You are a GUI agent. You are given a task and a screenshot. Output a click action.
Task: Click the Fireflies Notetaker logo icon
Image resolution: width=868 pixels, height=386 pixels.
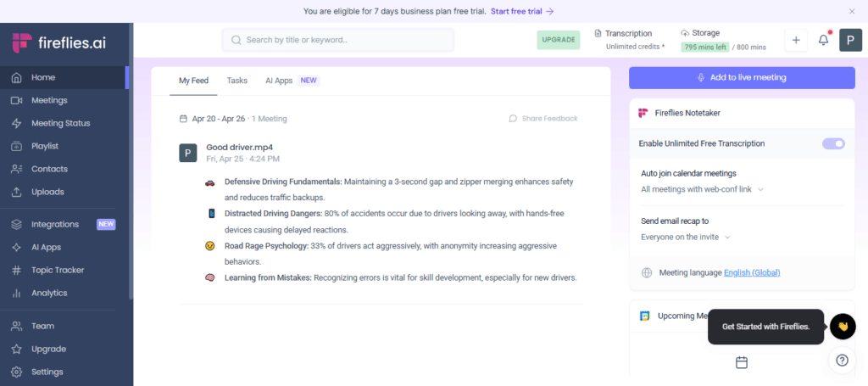(643, 113)
